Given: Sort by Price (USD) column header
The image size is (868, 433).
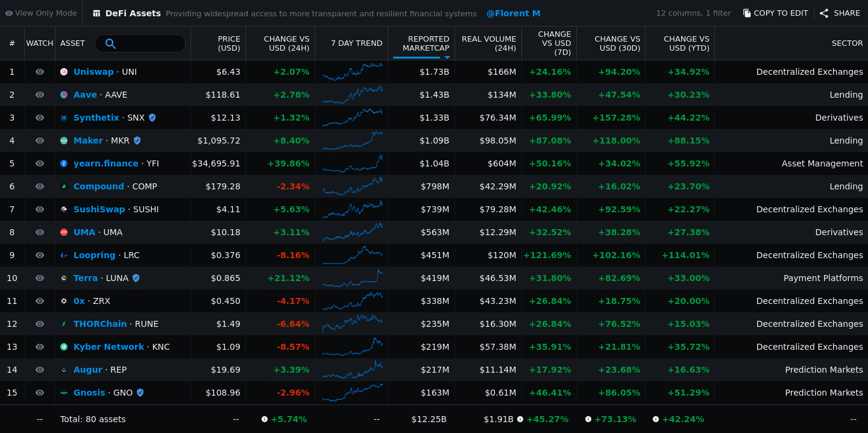Looking at the screenshot, I should click(228, 43).
